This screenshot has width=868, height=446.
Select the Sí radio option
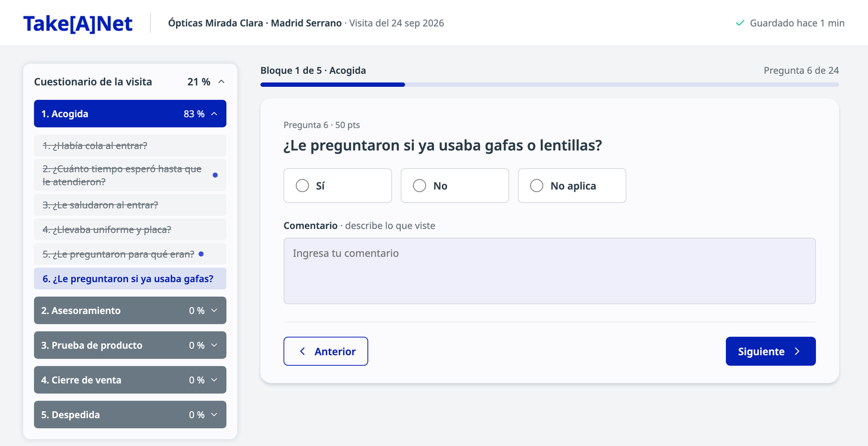pos(337,186)
